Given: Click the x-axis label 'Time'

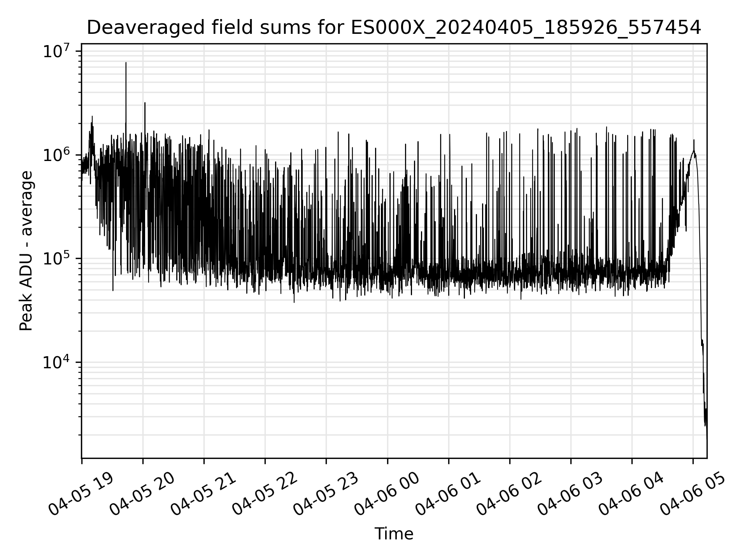Looking at the screenshot, I should click(394, 534).
